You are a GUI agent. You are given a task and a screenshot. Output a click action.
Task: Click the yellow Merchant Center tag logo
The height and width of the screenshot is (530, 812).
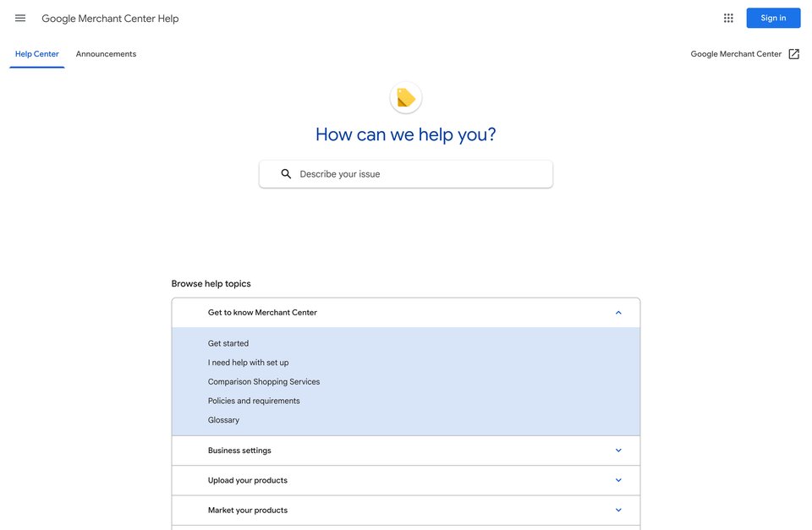click(x=406, y=97)
